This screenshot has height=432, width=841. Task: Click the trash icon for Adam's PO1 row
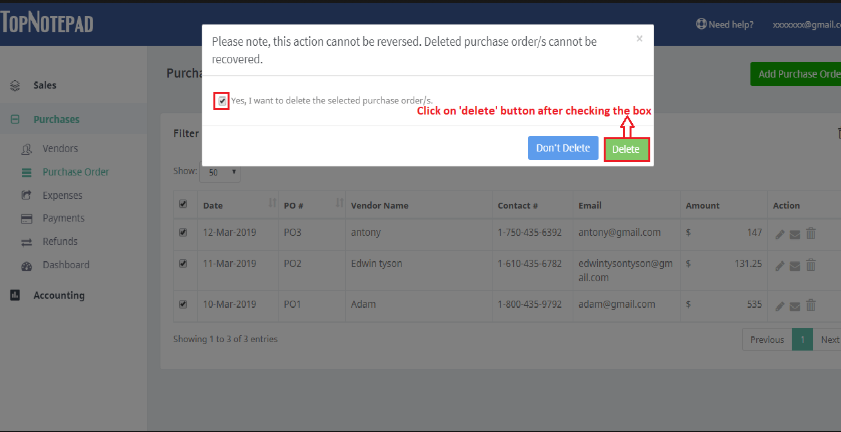(811, 304)
